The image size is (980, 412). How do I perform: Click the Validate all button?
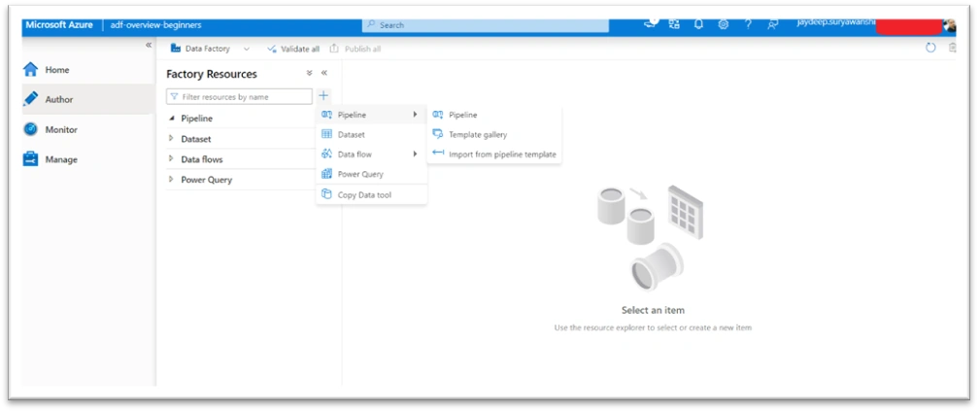pos(293,49)
